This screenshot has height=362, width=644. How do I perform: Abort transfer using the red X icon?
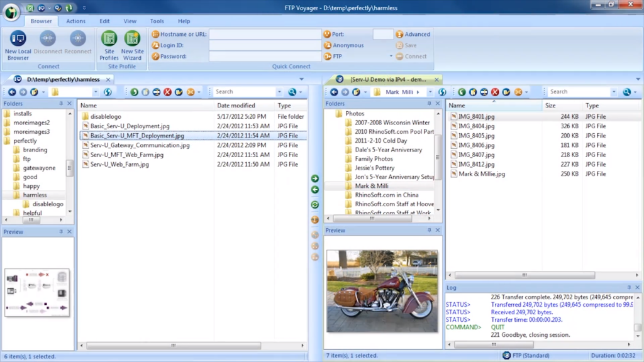tap(167, 91)
